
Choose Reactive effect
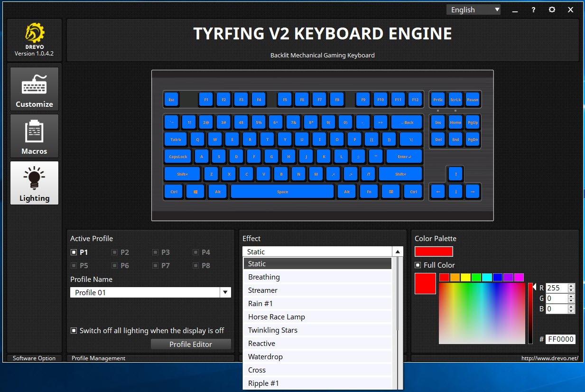317,344
